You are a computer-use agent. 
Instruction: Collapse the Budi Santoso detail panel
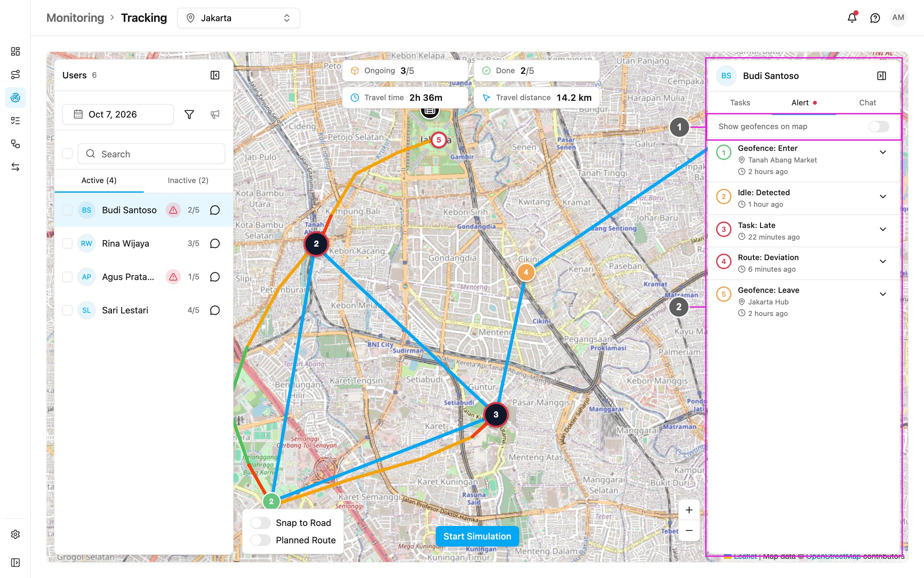click(882, 76)
